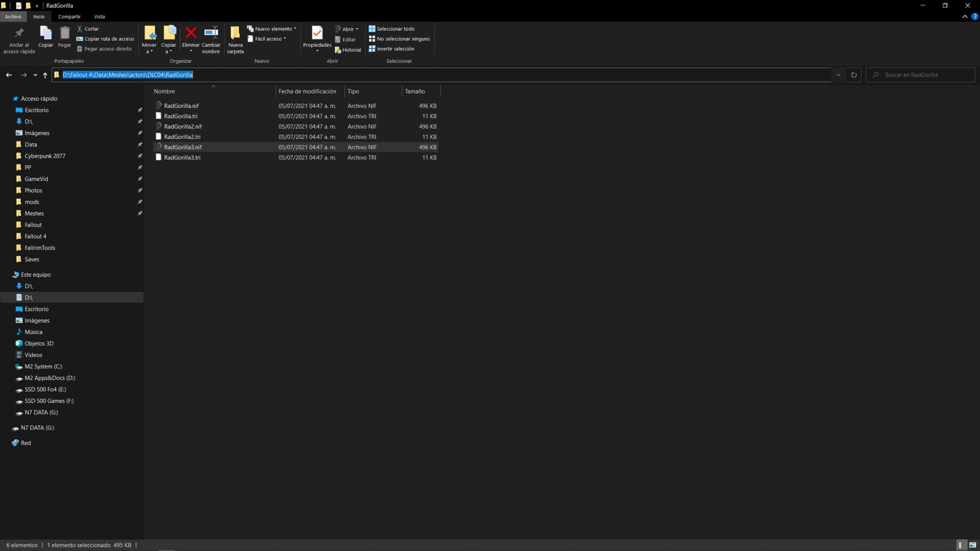Open the Compartir ribbon tab

tap(69, 17)
